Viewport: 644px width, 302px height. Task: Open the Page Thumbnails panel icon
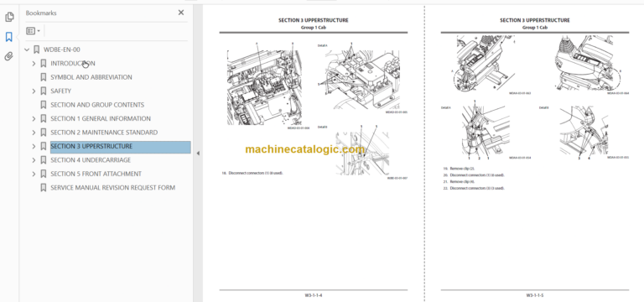(x=9, y=17)
